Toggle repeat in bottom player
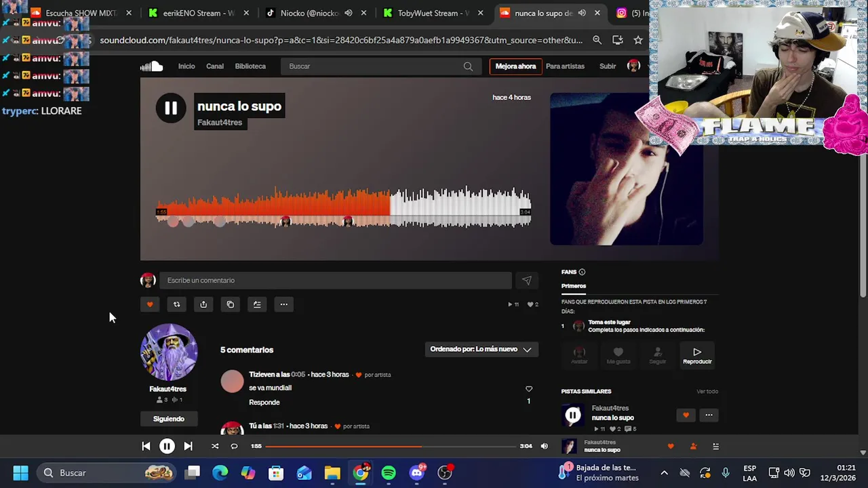Viewport: 868px width, 488px height. click(x=234, y=446)
